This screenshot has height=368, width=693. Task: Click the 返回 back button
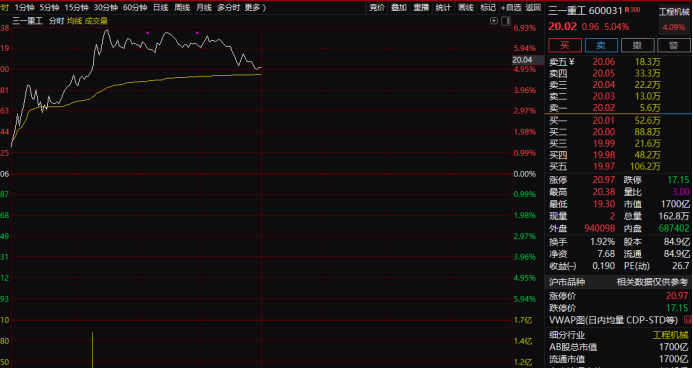point(533,8)
